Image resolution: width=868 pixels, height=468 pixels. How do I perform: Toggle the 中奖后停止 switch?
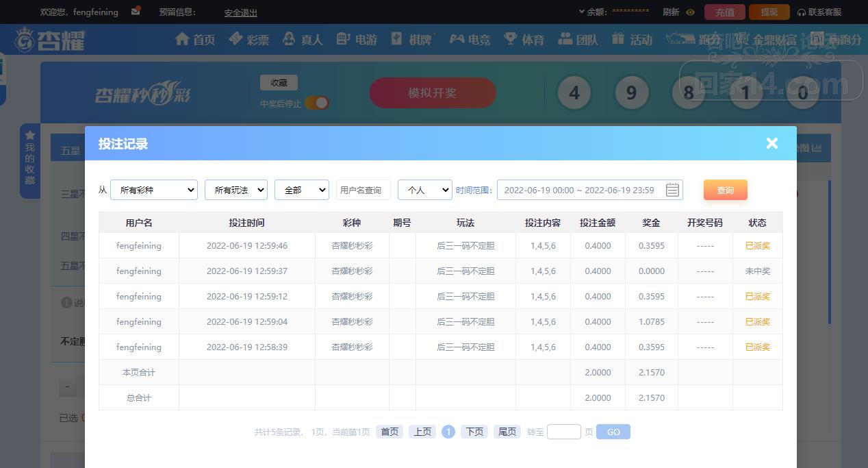click(316, 103)
